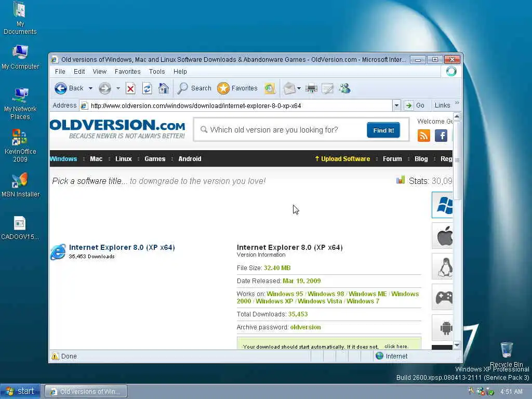Click the Upload Software link
This screenshot has width=532, height=399.
342,159
